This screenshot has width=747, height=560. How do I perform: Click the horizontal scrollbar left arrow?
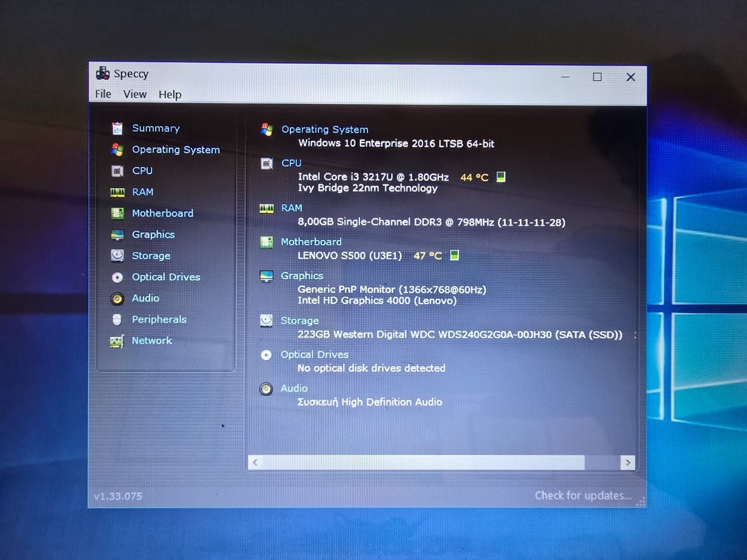[x=255, y=463]
